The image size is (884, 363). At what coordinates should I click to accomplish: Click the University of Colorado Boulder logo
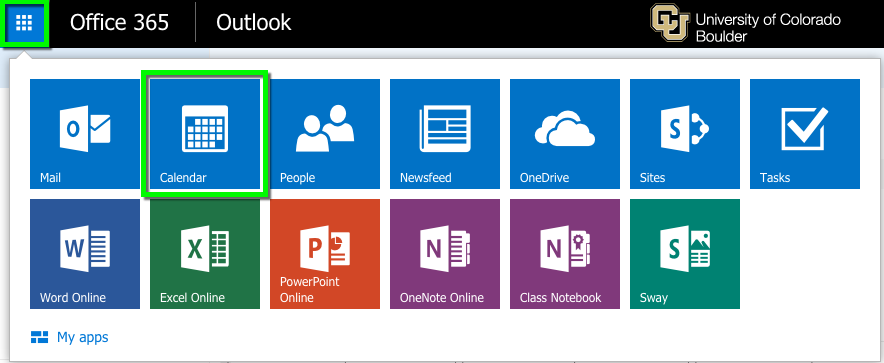coord(745,23)
